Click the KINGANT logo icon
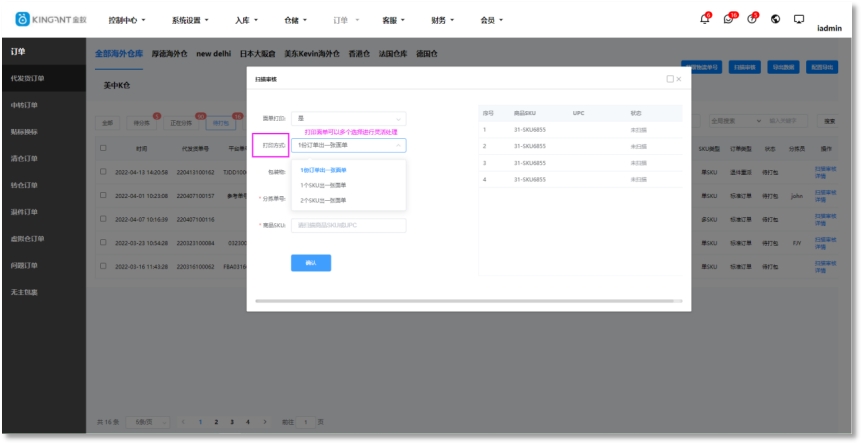Viewport: 862px width, 443px height. click(22, 19)
